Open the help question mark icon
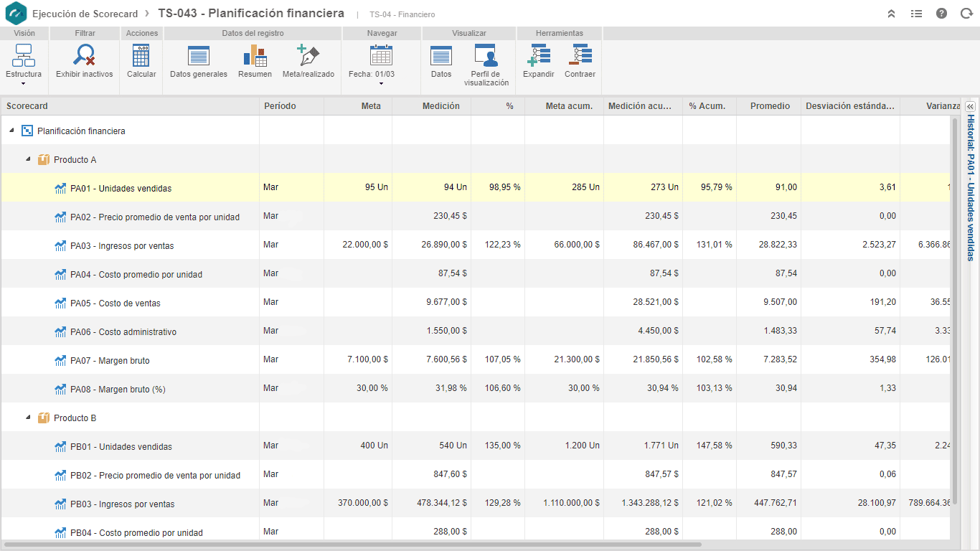 tap(942, 14)
